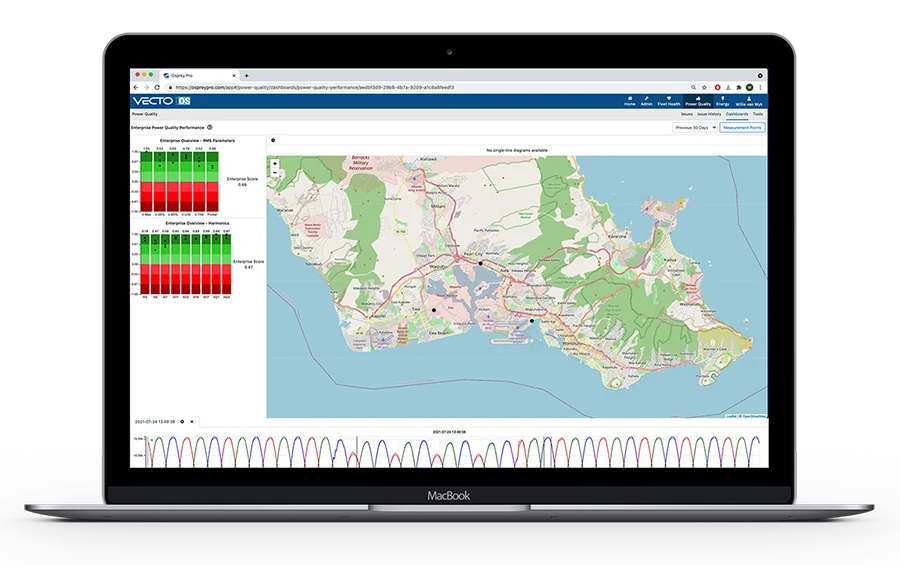Click the Vecto OS logo

tap(161, 101)
